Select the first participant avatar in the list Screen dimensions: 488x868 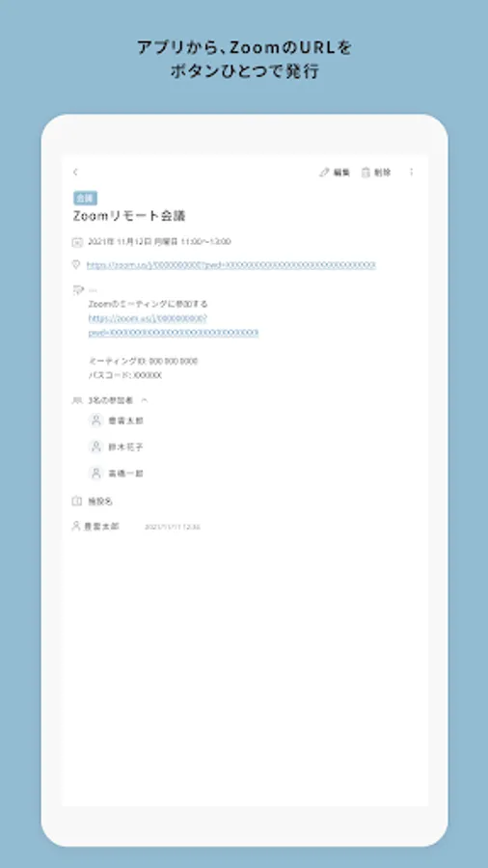tap(96, 420)
